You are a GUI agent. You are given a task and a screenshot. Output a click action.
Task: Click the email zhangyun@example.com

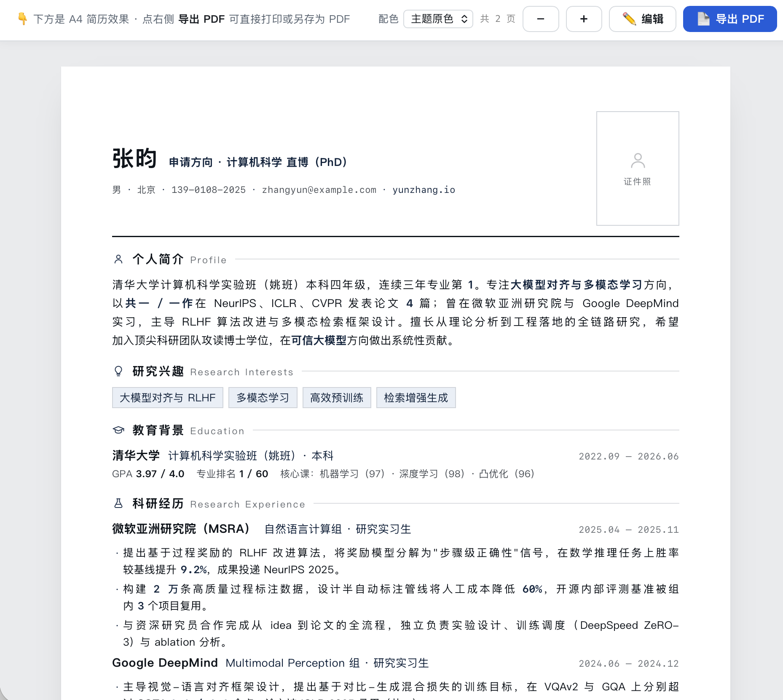coord(319,190)
